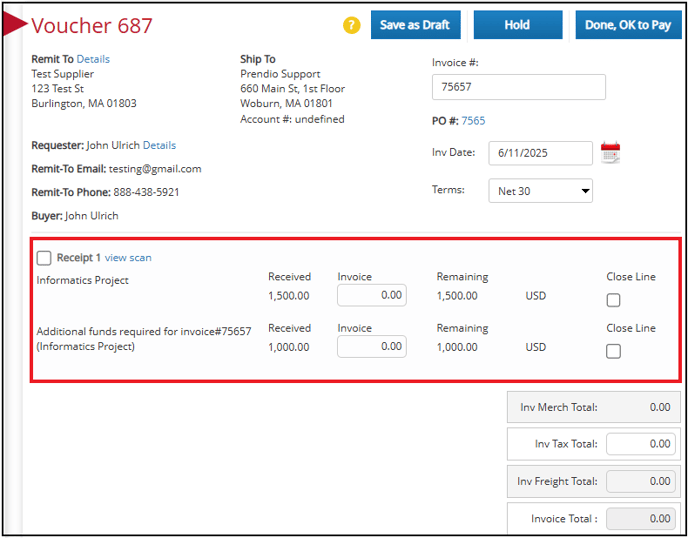Click the Inv Date field
The image size is (688, 538).
pyautogui.click(x=540, y=153)
